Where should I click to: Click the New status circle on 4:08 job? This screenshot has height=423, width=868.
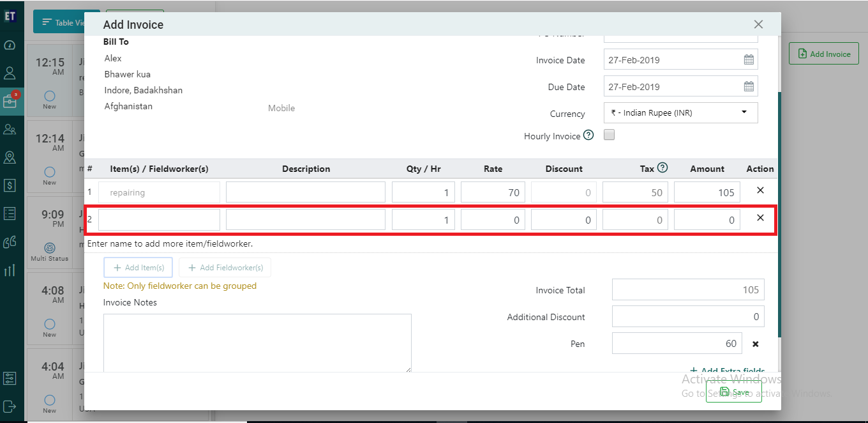50,323
